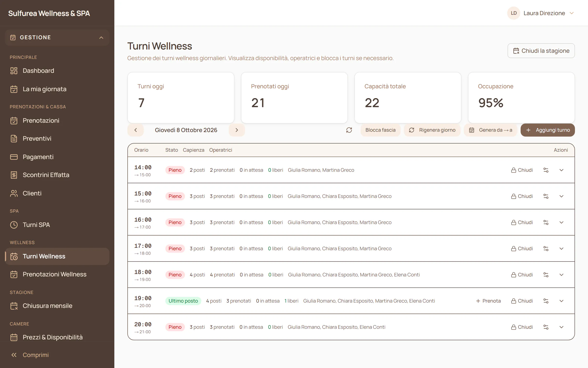This screenshot has height=368, width=588.
Task: Expand the 20:00 shift row
Action: [x=561, y=327]
